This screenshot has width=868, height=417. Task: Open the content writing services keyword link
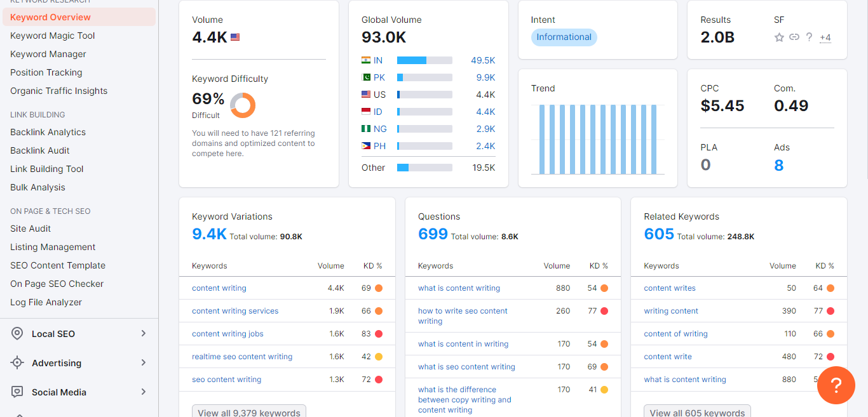234,310
